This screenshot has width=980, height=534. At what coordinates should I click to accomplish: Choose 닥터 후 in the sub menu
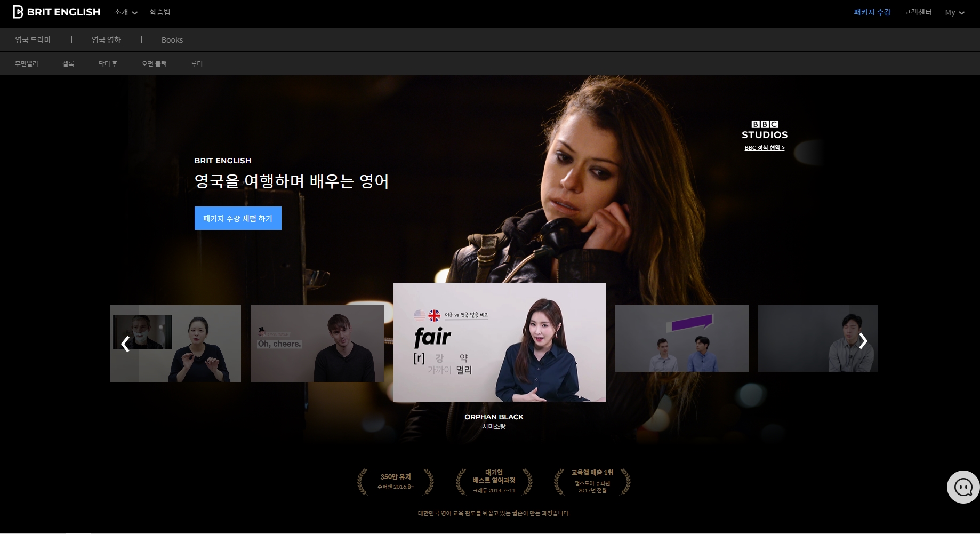(x=108, y=63)
